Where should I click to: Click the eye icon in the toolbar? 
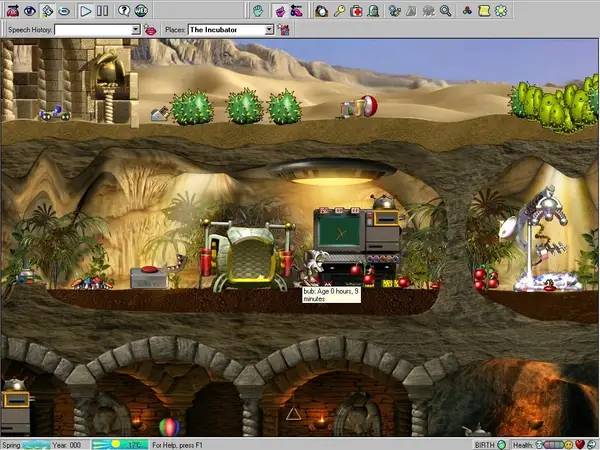pos(29,10)
